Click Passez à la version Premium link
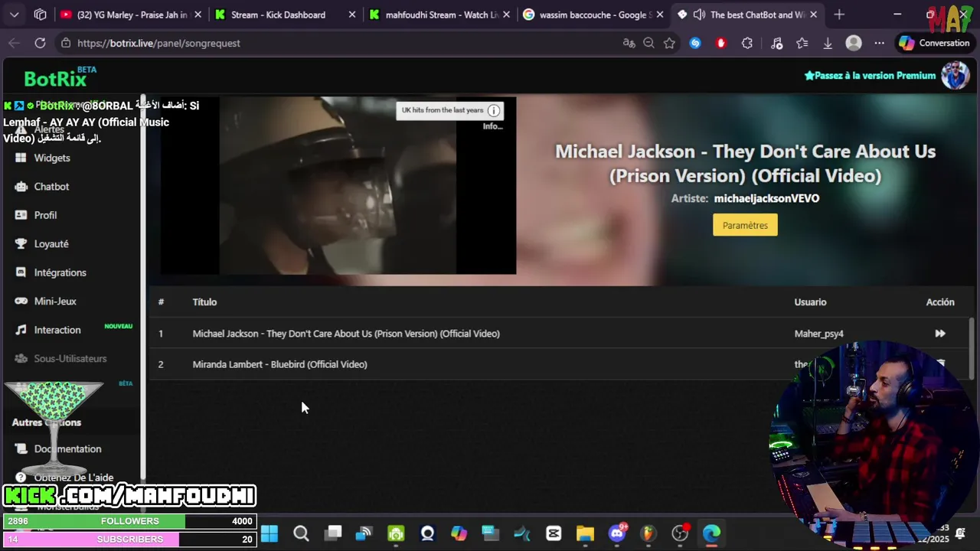Screen dimensions: 980x551 (870, 76)
